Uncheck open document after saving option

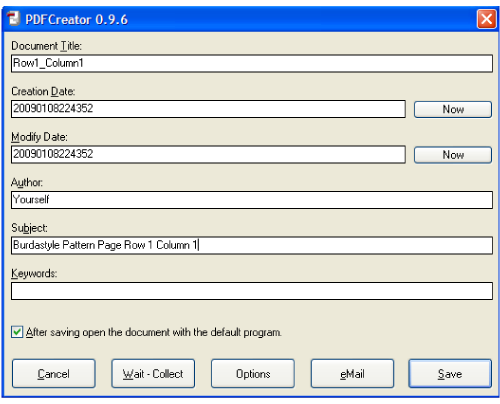(17, 332)
